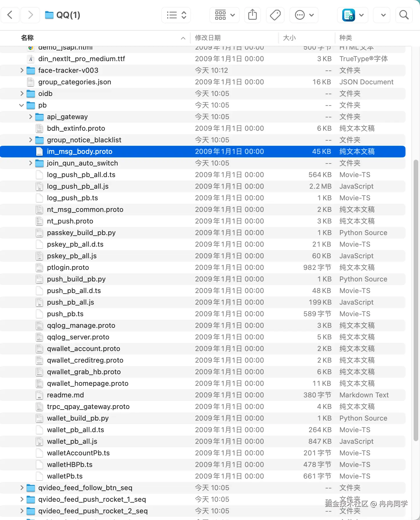This screenshot has width=420, height=520.
Task: Select the file pskey_pb_all.d.ts
Action: click(203, 244)
